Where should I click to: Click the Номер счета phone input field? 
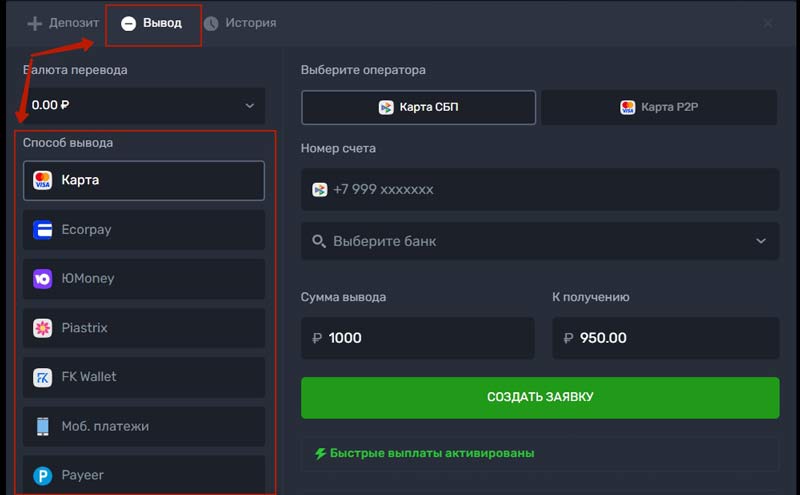coord(550,189)
